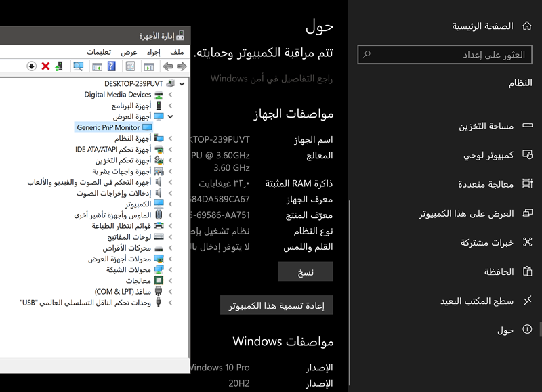Click the Device Manager title bar icon
This screenshot has width=542, height=392.
(180, 35)
